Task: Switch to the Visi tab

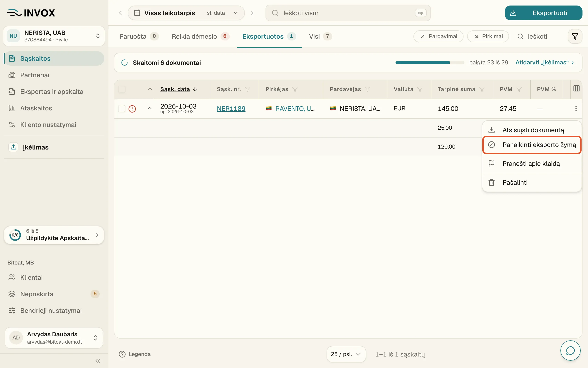Action: point(320,37)
